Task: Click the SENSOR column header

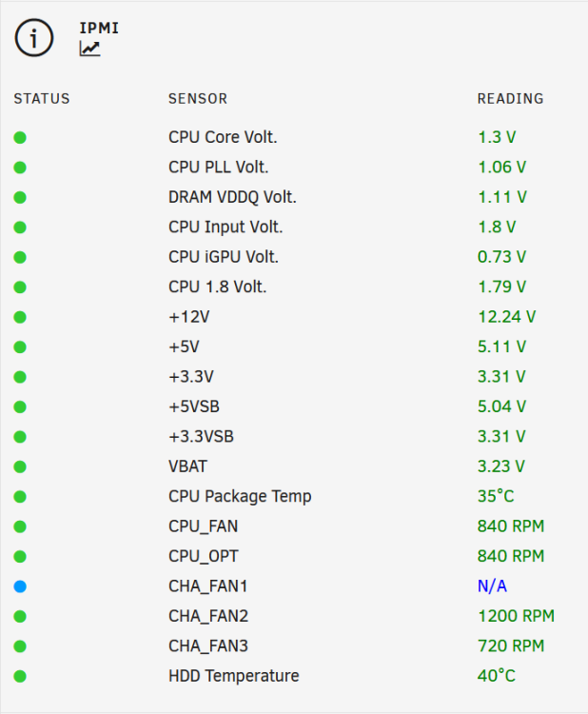Action: 198,99
